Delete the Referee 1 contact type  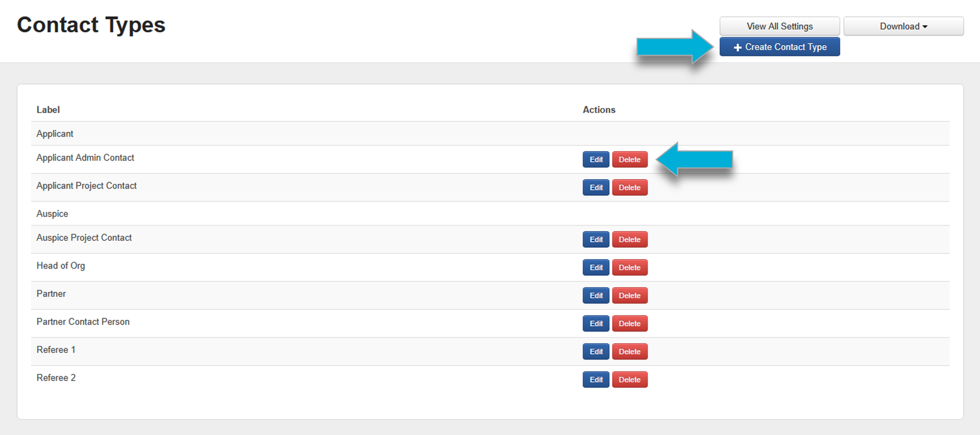point(629,352)
